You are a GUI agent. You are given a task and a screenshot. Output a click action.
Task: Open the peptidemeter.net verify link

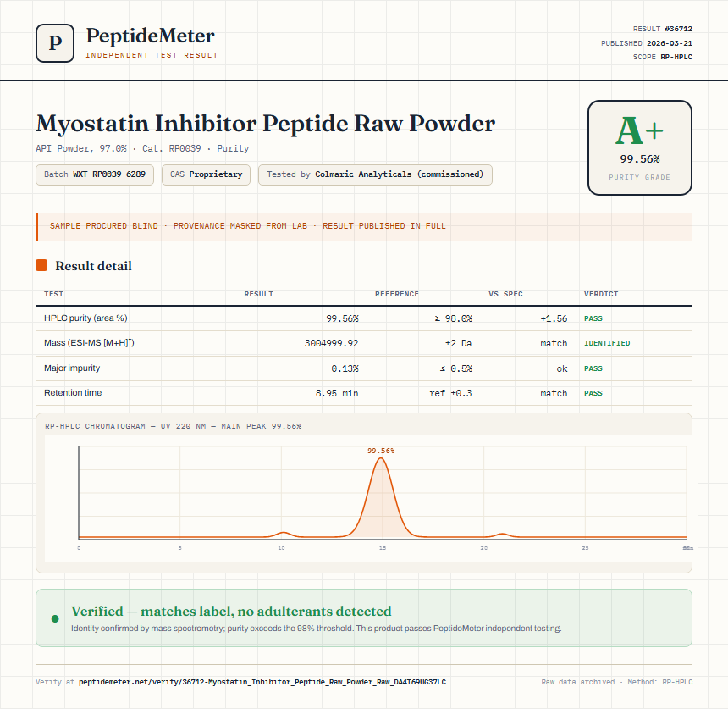click(262, 682)
